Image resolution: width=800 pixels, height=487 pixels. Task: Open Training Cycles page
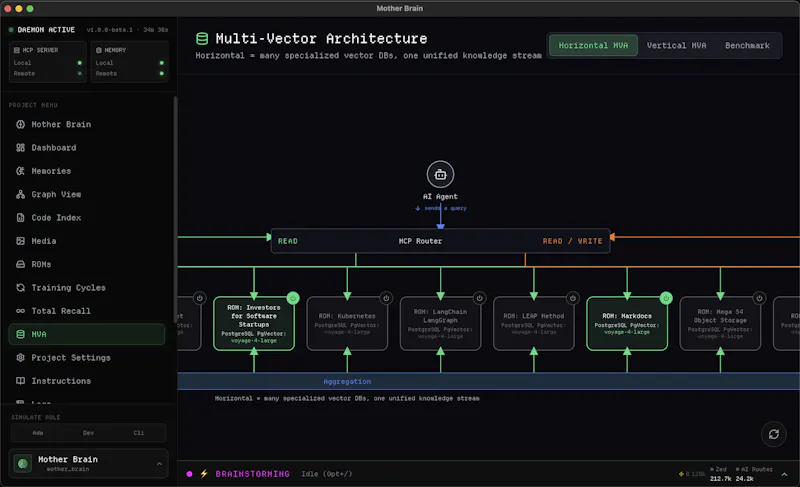pyautogui.click(x=87, y=288)
